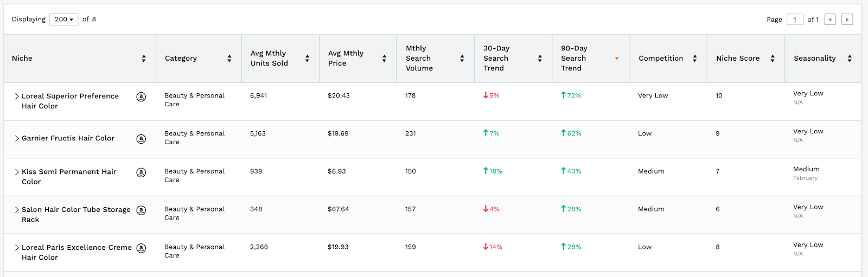Sort by Niche column arrows

[x=144, y=59]
